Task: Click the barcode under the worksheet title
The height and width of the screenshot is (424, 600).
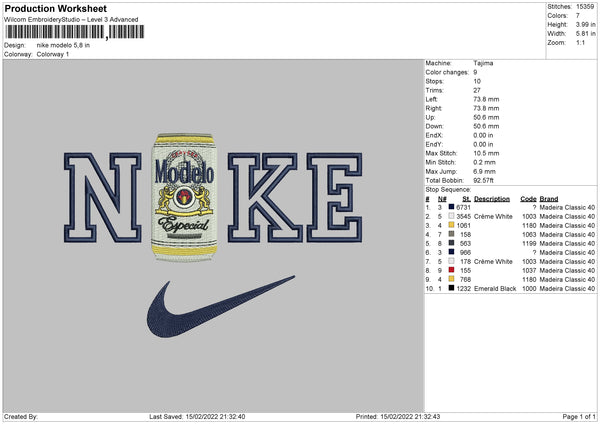Action: 75,32
